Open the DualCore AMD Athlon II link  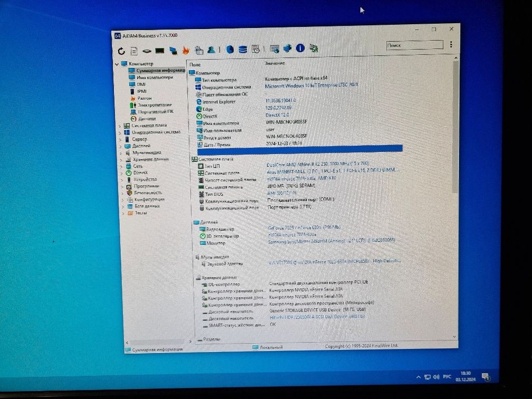point(318,164)
